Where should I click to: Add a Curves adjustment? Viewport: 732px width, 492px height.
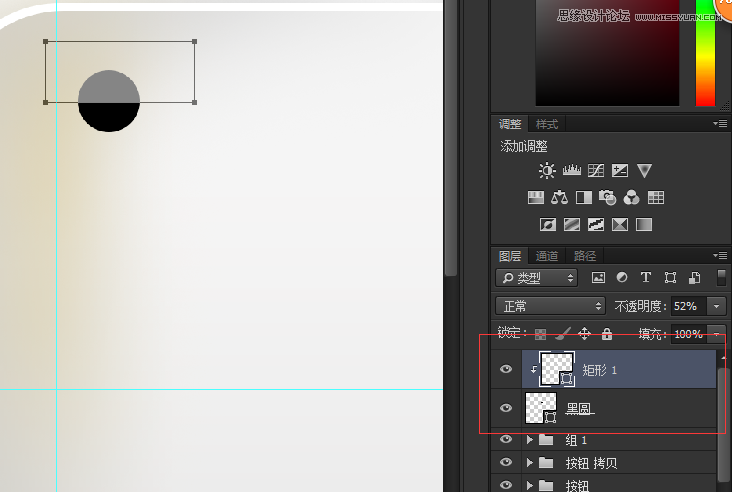596,170
